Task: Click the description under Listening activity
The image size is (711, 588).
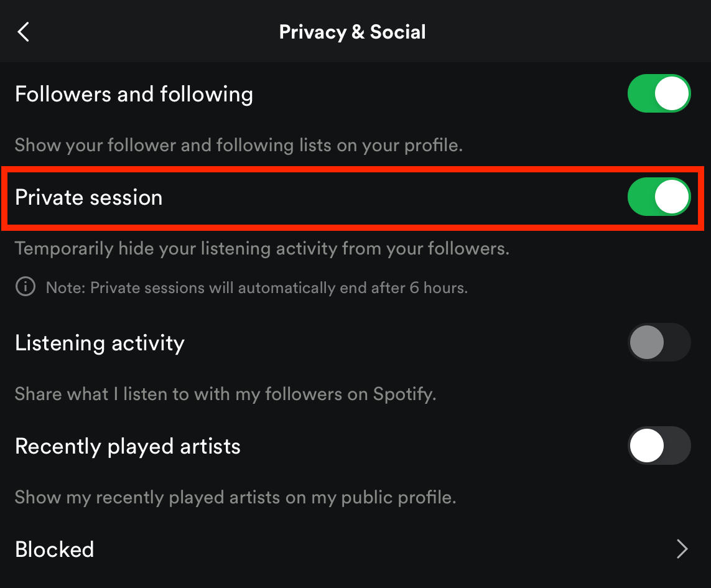Action: (x=224, y=393)
